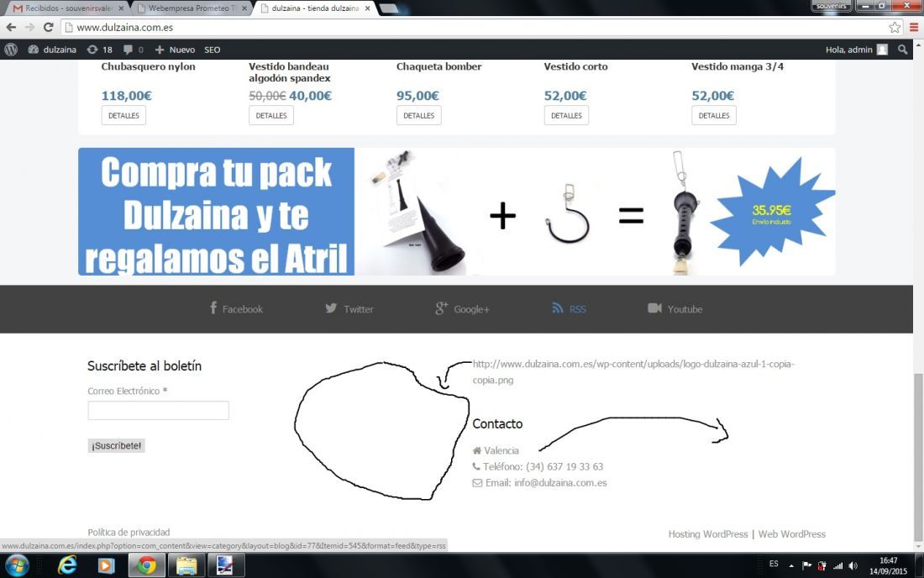Open the Facebook social link
This screenshot has height=578, width=924.
(236, 308)
